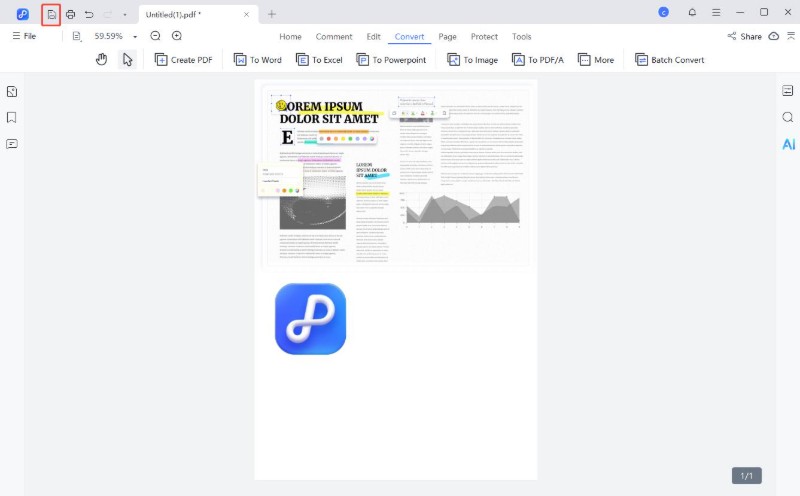The height and width of the screenshot is (496, 800).
Task: Open a new tab with plus
Action: (x=272, y=14)
